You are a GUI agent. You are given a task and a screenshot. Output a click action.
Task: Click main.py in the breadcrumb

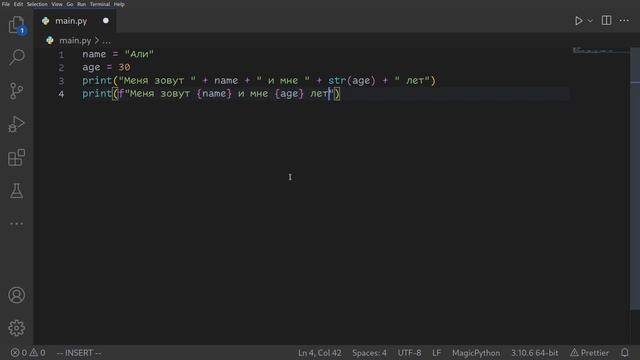pos(75,40)
